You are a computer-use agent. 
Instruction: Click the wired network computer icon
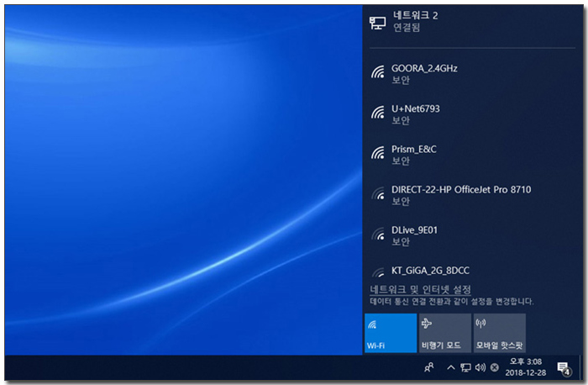pyautogui.click(x=377, y=23)
